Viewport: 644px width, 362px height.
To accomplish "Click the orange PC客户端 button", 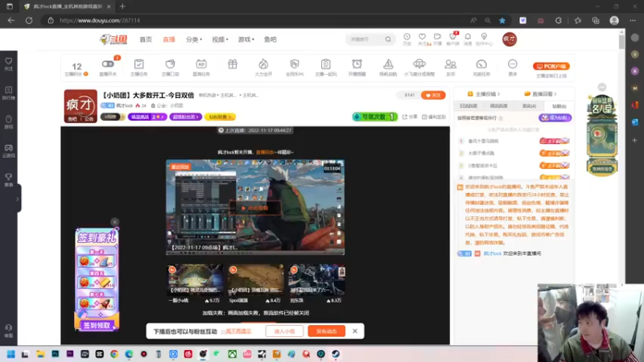I will point(551,66).
